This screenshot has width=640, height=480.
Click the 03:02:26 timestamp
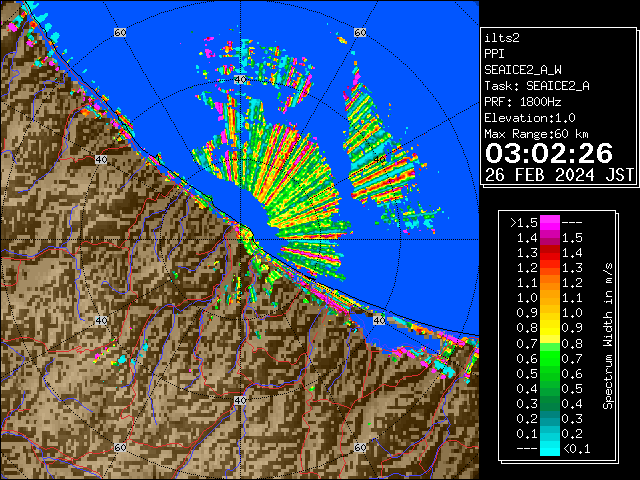[549, 153]
